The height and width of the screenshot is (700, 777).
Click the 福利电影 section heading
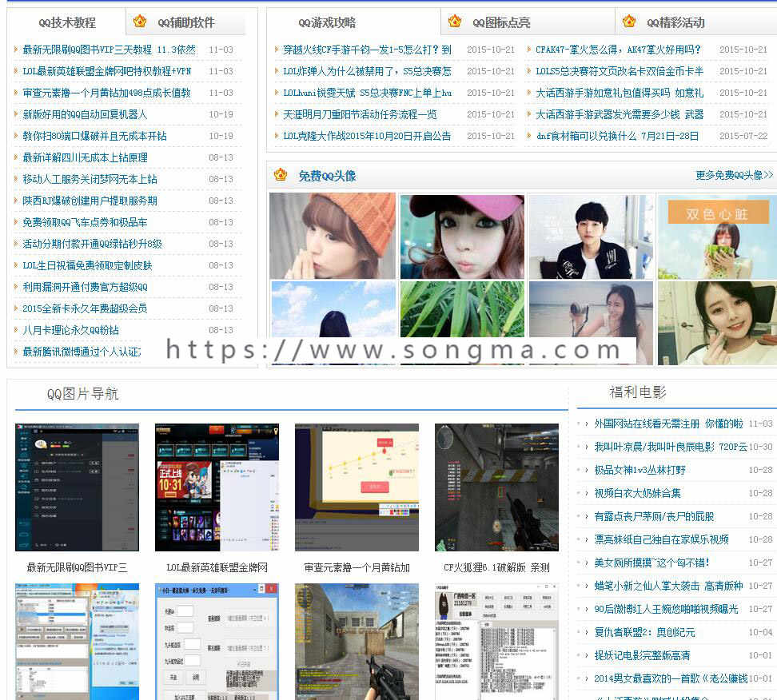click(x=638, y=392)
